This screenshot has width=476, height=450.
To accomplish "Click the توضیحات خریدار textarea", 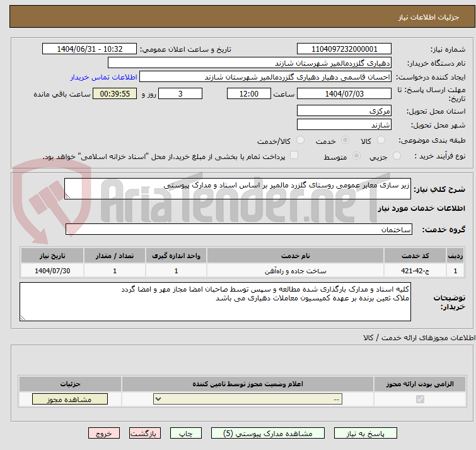I will (215, 302).
